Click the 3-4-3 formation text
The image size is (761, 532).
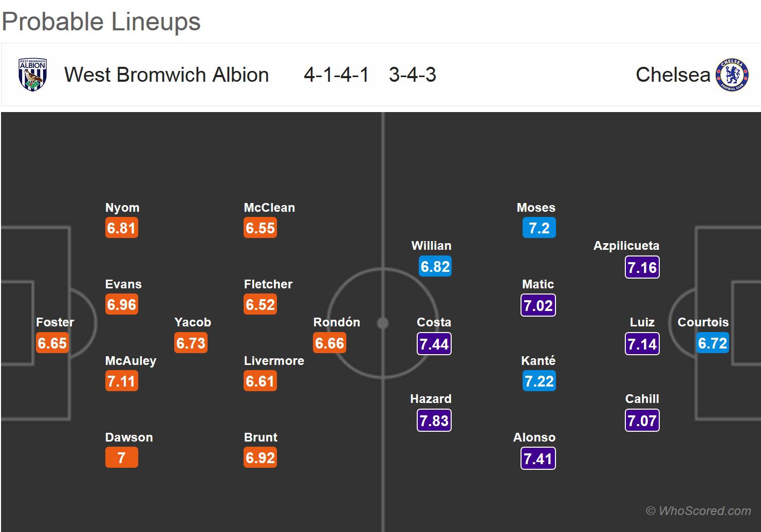click(x=413, y=75)
